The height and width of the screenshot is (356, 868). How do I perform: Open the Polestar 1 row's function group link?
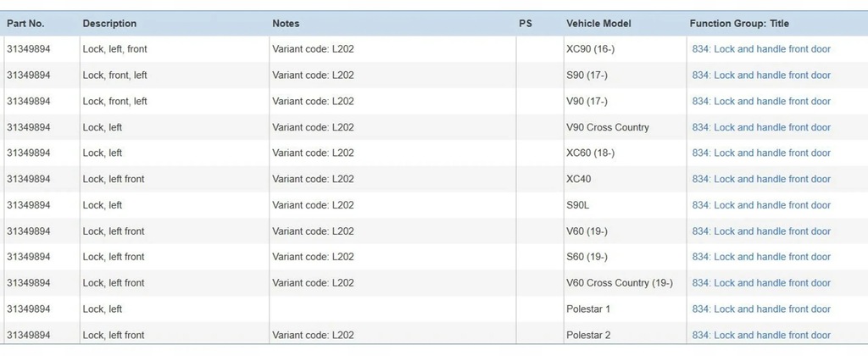click(x=761, y=309)
